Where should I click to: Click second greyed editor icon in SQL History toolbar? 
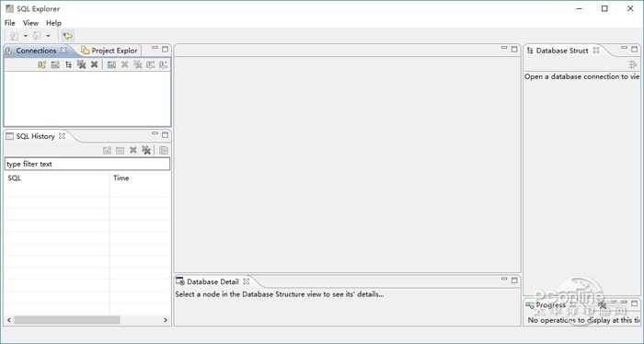(x=120, y=150)
